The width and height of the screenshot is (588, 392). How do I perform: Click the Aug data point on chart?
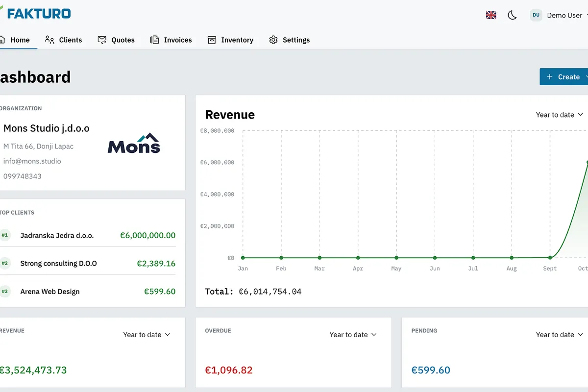[x=512, y=258]
